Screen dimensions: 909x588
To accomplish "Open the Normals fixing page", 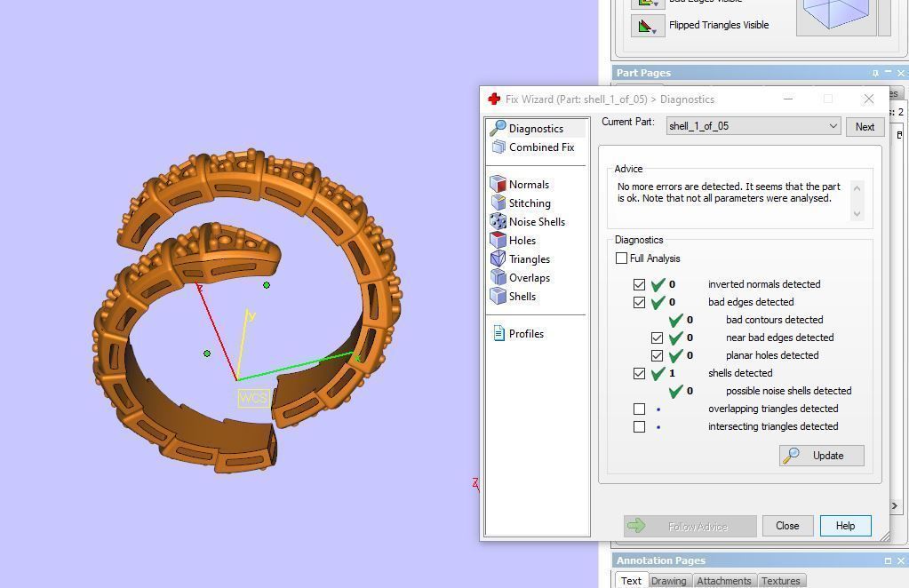I will pos(520,184).
